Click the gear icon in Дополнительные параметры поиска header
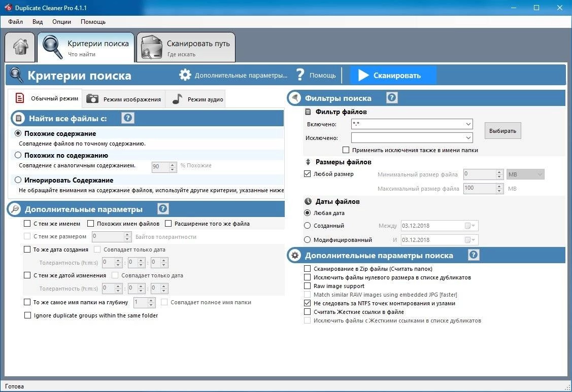 pos(295,255)
